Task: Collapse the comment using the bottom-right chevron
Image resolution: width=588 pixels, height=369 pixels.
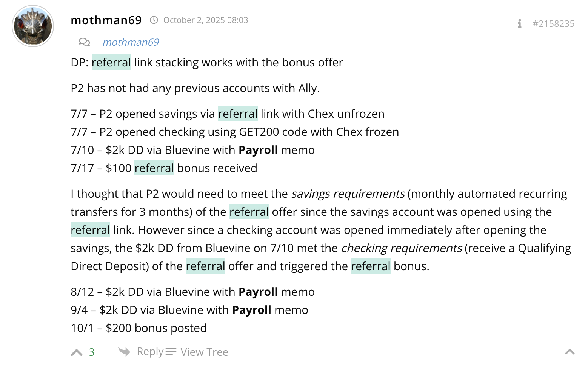Action: coord(570,352)
